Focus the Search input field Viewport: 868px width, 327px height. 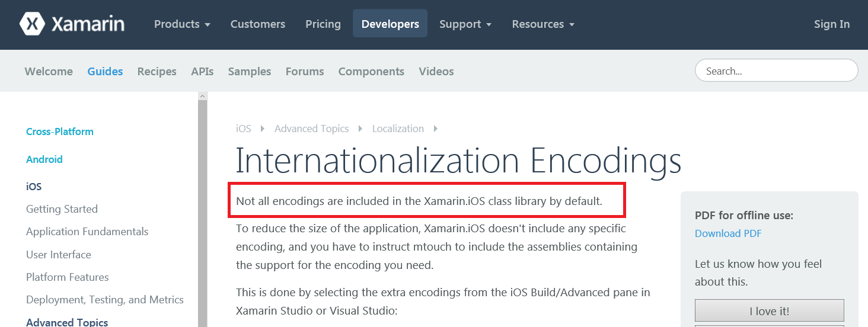(776, 70)
